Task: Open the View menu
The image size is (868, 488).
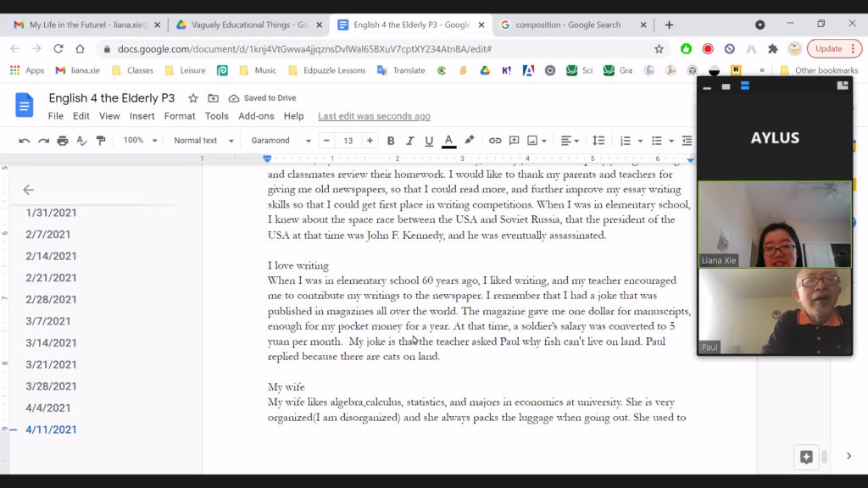Action: (x=109, y=116)
